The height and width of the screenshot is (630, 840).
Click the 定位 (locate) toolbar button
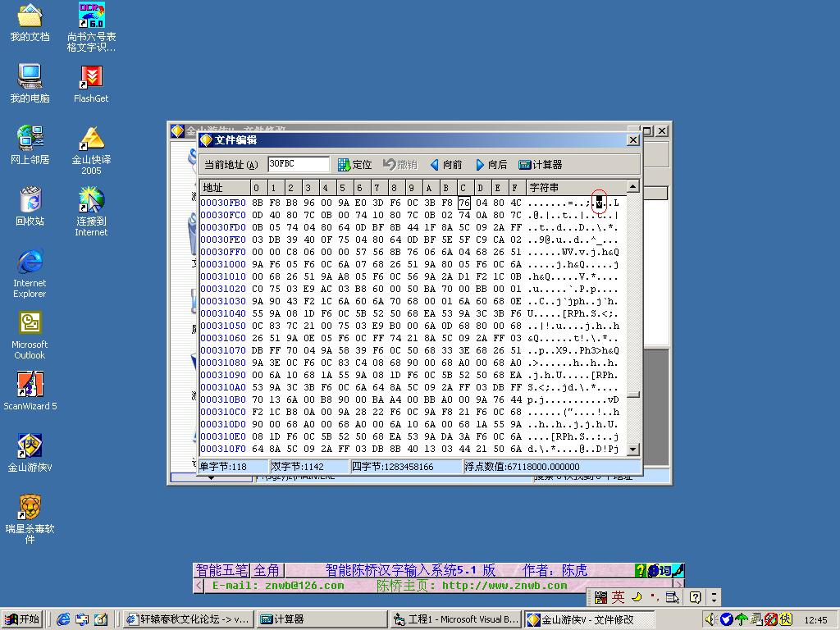(x=354, y=165)
